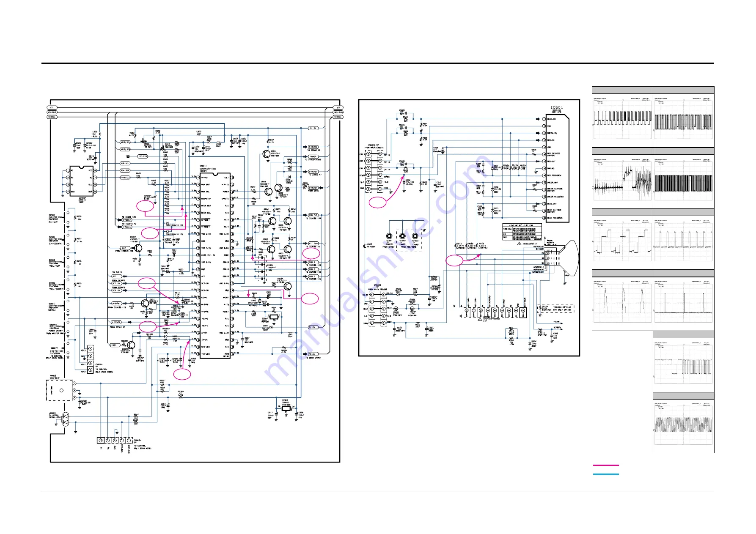Click the VOL-UP switch label
Screen dimensions: 756x534
coord(54,266)
